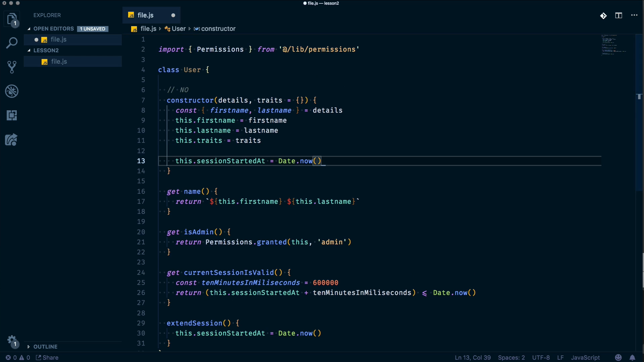Viewport: 644px width, 362px height.
Task: Open the Debug view icon
Action: (12, 91)
